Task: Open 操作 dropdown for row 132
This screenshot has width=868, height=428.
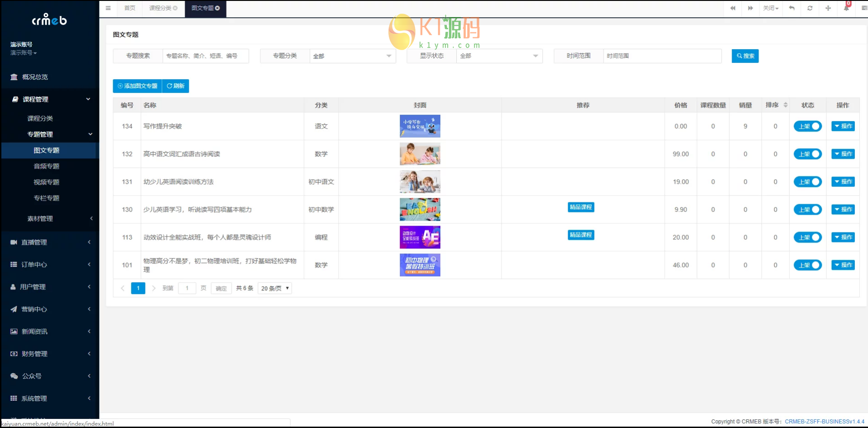Action: click(843, 154)
